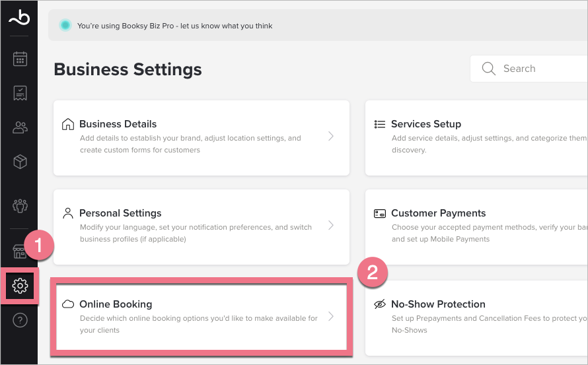Select the Online Booking settings card
The width and height of the screenshot is (588, 365).
(x=198, y=317)
